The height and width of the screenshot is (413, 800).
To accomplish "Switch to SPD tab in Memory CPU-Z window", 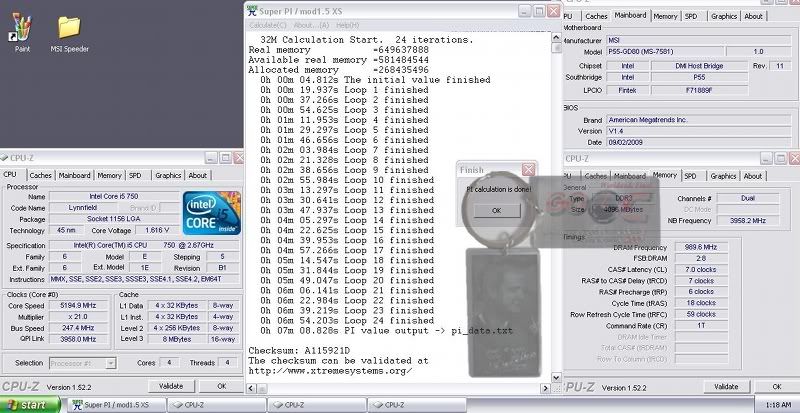I will (x=690, y=176).
